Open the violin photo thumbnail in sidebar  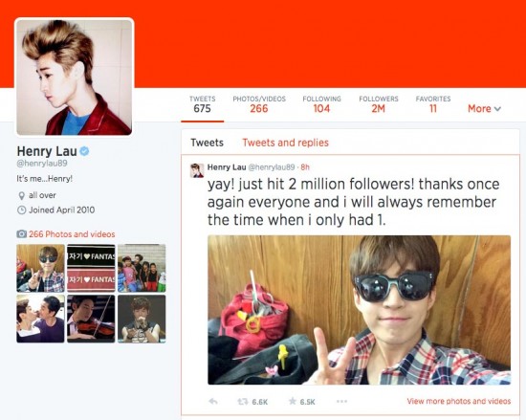pyautogui.click(x=91, y=319)
